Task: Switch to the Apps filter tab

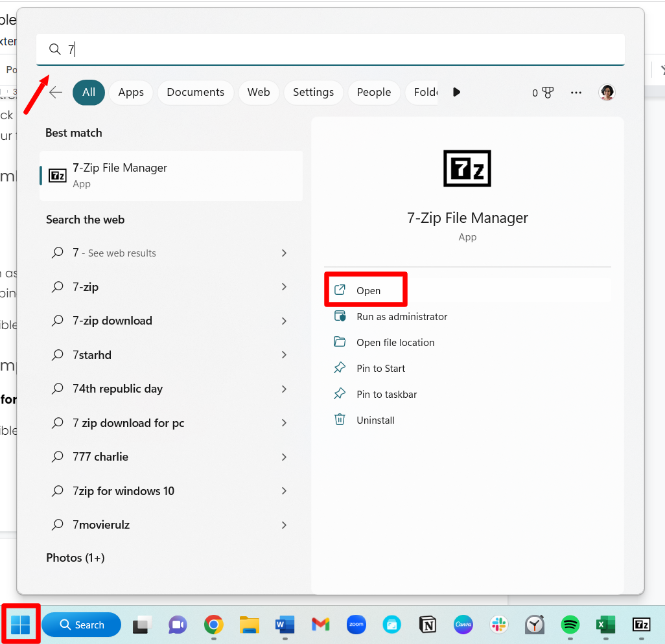Action: pyautogui.click(x=131, y=92)
